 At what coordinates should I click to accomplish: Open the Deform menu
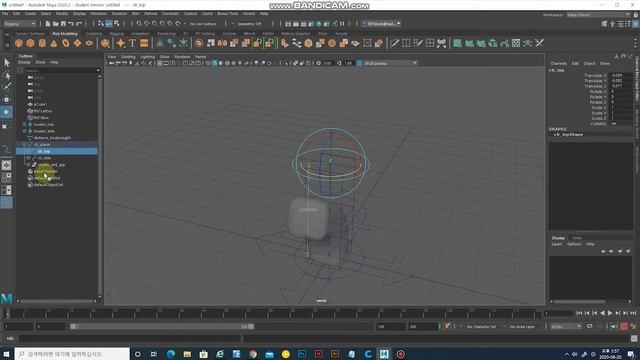(151, 13)
